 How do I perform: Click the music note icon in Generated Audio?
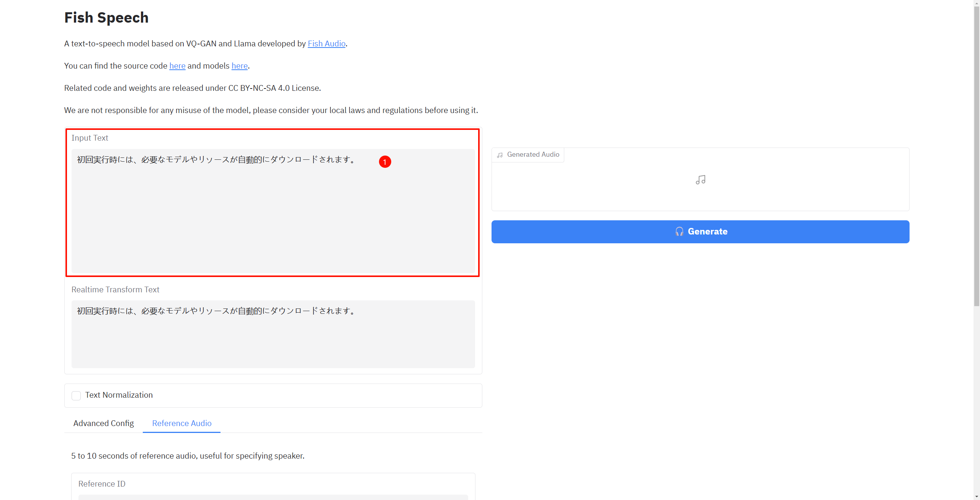point(700,180)
